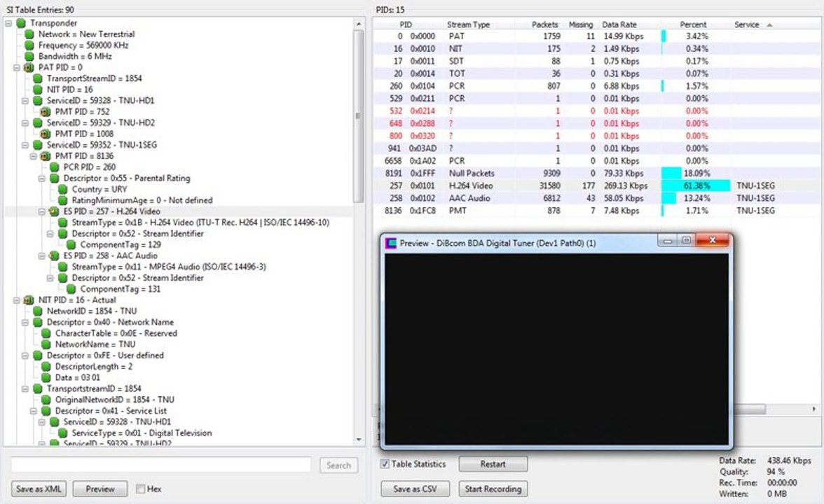This screenshot has width=824, height=504.
Task: Click the icon next to Bandwidth = 6 MHz
Action: [x=29, y=56]
